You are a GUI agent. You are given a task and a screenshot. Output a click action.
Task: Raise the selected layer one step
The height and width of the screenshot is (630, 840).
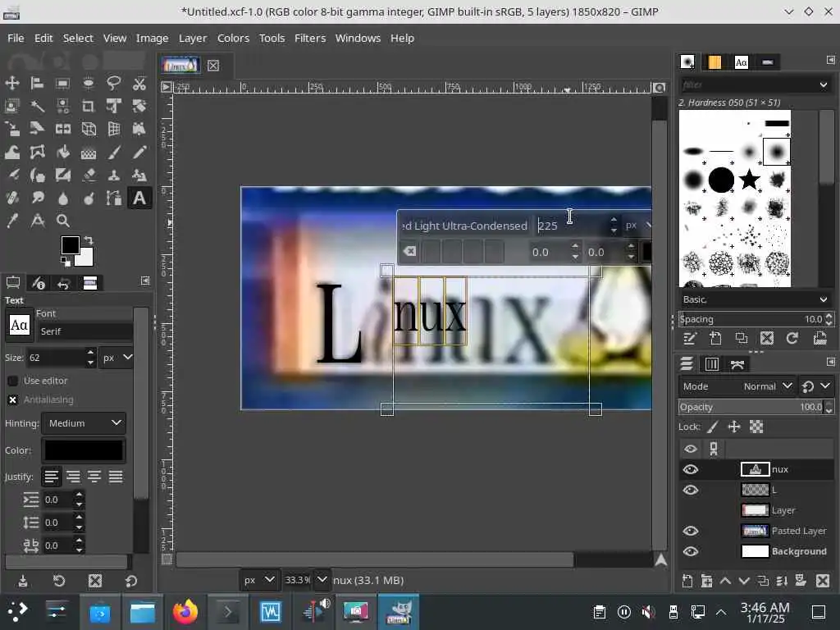coord(725,581)
